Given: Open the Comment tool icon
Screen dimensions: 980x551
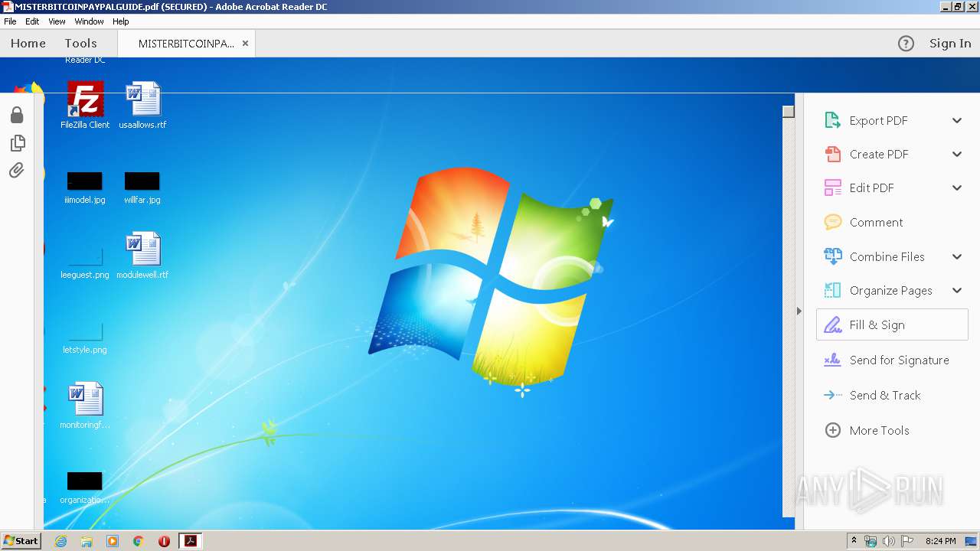Looking at the screenshot, I should (832, 222).
